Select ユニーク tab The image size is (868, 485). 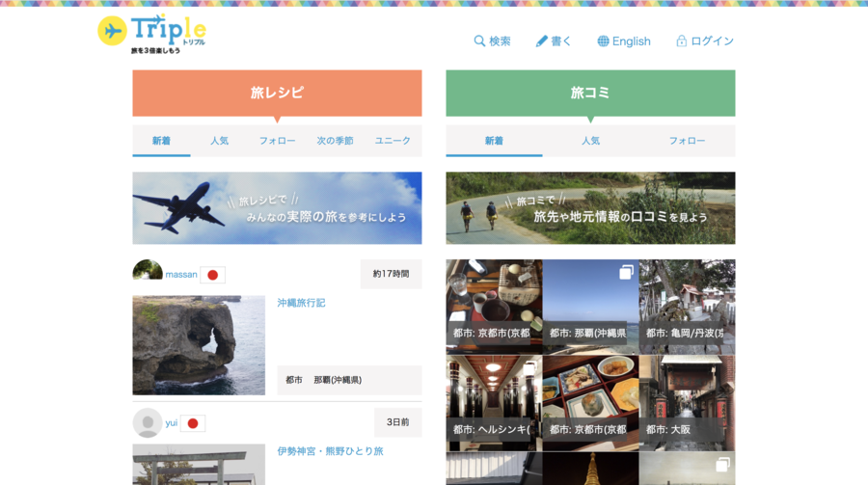coord(393,141)
